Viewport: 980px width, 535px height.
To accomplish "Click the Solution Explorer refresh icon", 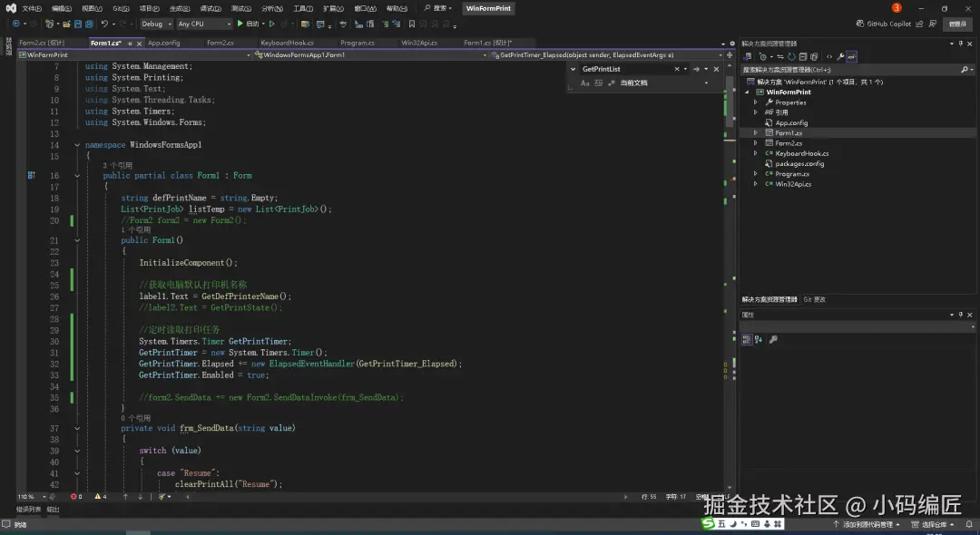I will [792, 56].
